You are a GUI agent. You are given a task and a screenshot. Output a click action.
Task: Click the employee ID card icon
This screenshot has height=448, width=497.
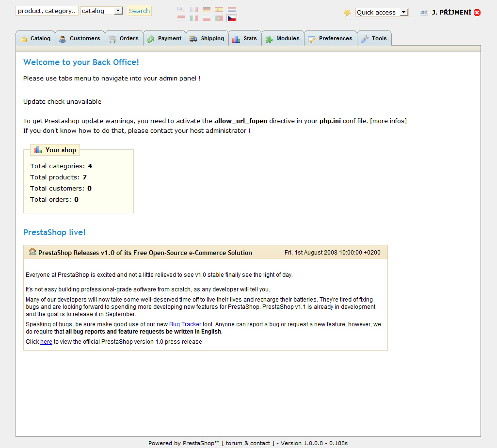424,13
